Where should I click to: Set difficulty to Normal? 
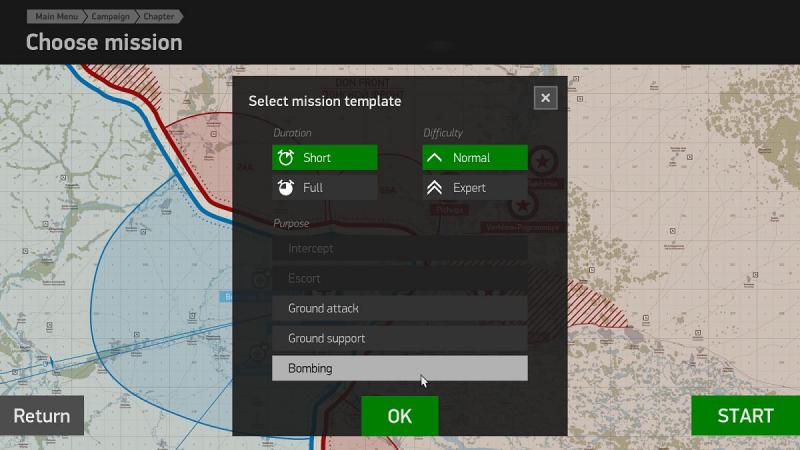click(475, 158)
